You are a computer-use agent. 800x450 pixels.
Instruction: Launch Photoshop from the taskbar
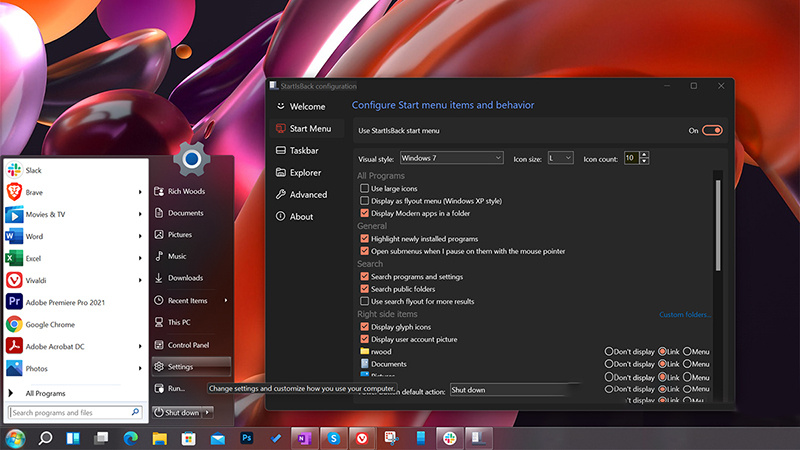tap(247, 438)
